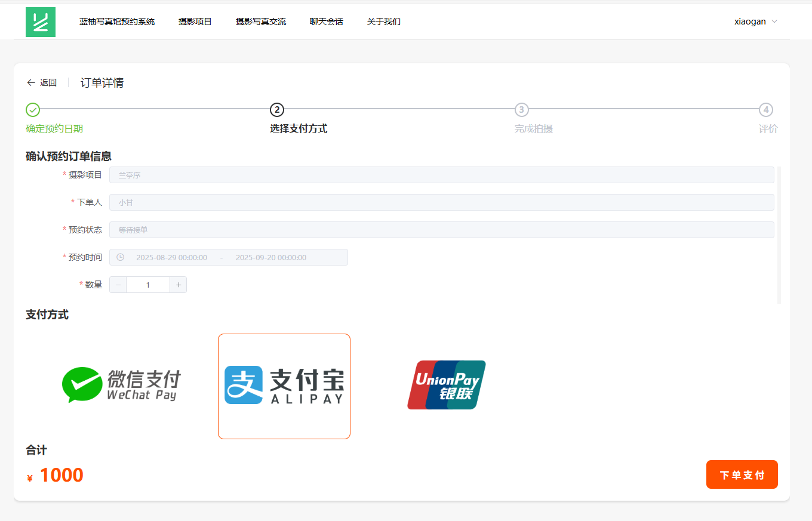The image size is (812, 521).
Task: Click the 支付方式 heading
Action: pyautogui.click(x=47, y=315)
